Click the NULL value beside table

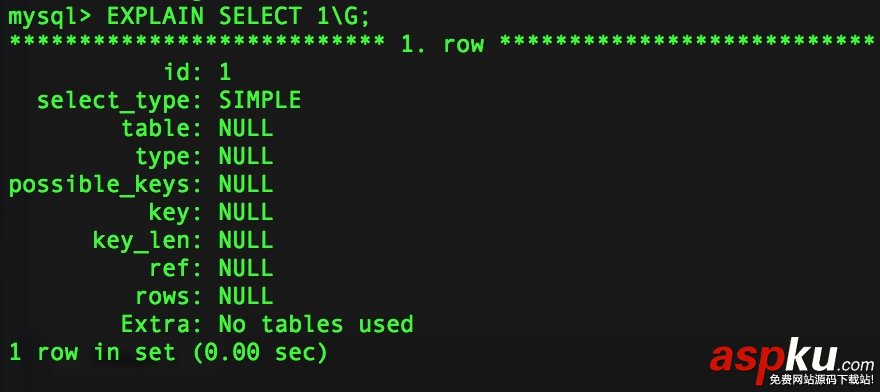pyautogui.click(x=246, y=128)
